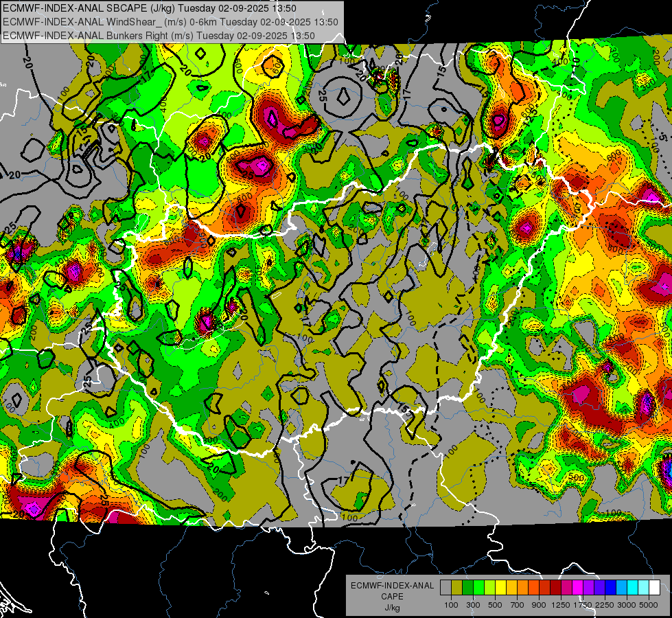Pick the pink-magenta 1250 J/kg swatch
The image size is (672, 618).
tap(566, 588)
